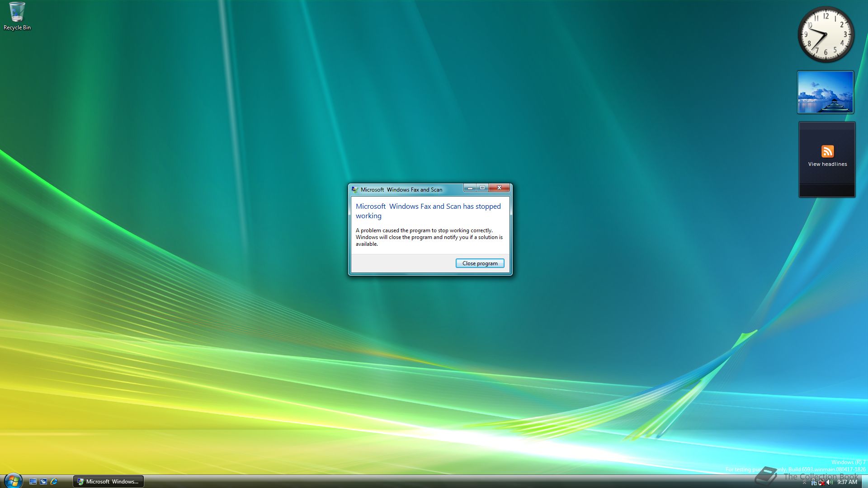Viewport: 868px width, 488px height.
Task: Click the 'A problem caused the program' message
Action: pos(429,237)
